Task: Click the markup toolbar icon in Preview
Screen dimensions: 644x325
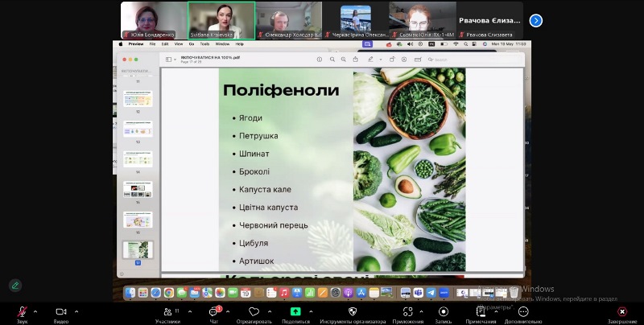Action: pyautogui.click(x=404, y=60)
